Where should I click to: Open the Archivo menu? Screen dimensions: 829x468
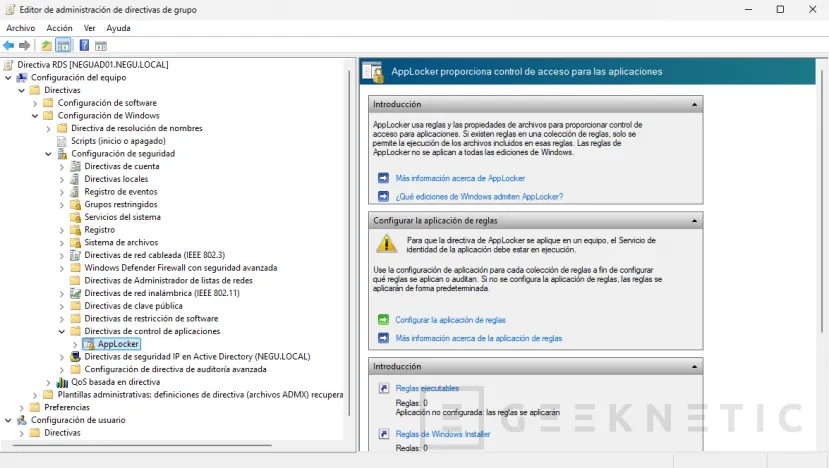coord(21,28)
